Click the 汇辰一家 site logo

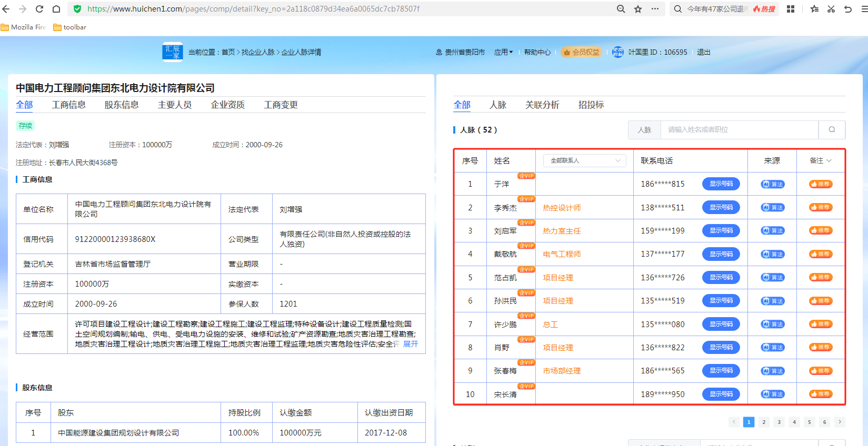coord(173,52)
